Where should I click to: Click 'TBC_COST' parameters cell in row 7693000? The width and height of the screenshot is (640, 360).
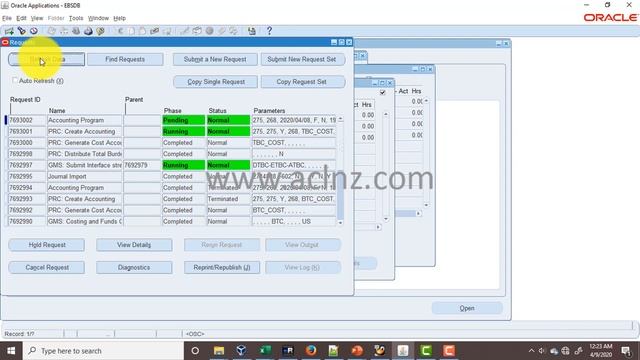pyautogui.click(x=293, y=143)
